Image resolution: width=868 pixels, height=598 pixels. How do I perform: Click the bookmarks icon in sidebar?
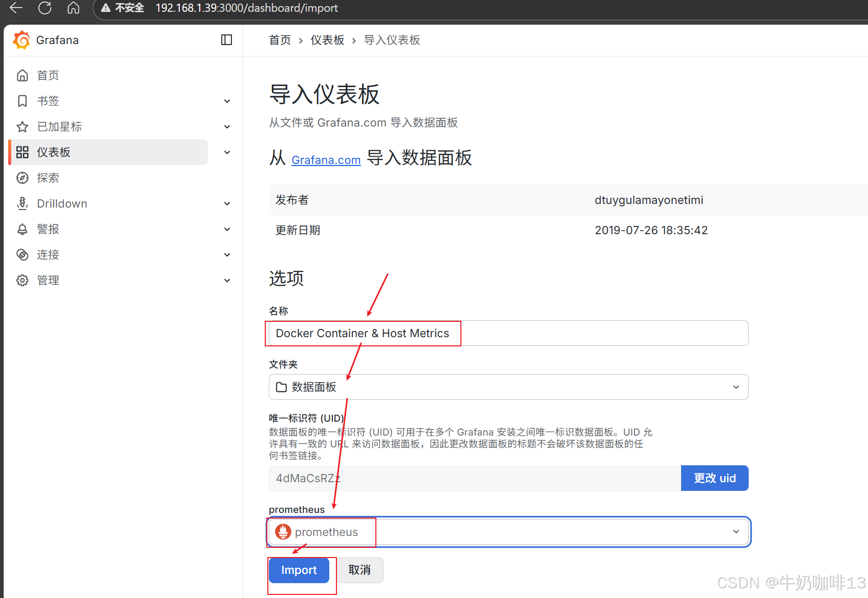point(23,101)
